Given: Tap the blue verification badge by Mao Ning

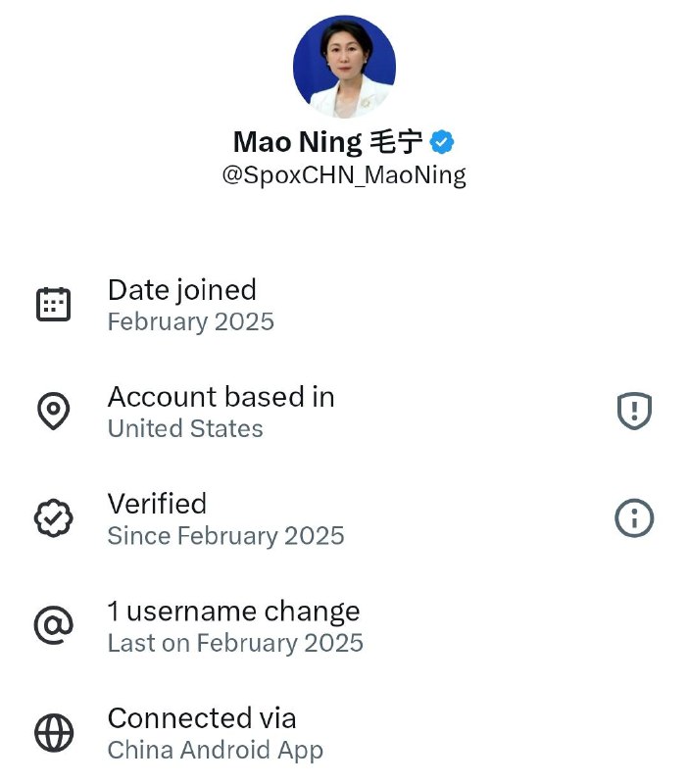Looking at the screenshot, I should click(443, 141).
